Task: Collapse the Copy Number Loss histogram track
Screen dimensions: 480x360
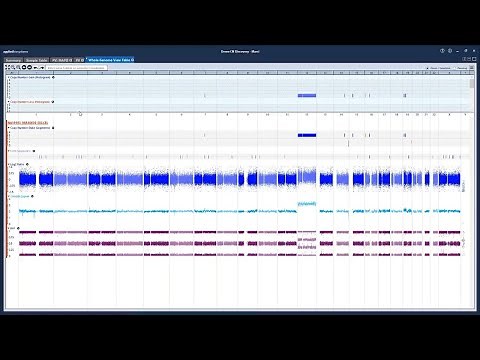Action: [9, 102]
